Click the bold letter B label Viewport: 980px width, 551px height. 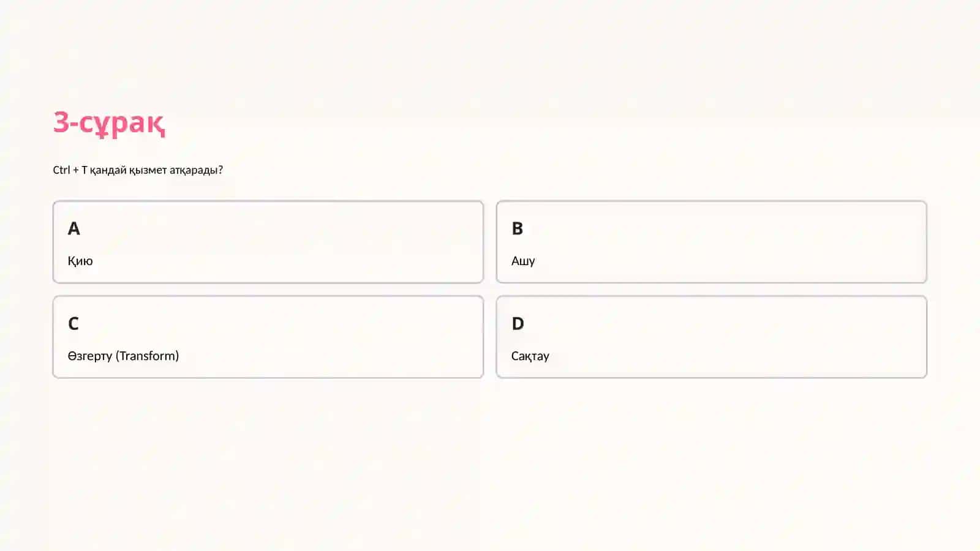click(518, 228)
